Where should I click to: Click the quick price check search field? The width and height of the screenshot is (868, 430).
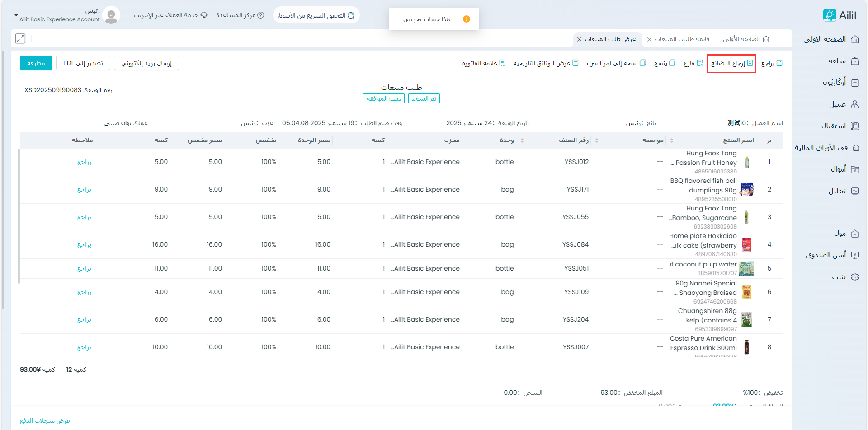(316, 15)
